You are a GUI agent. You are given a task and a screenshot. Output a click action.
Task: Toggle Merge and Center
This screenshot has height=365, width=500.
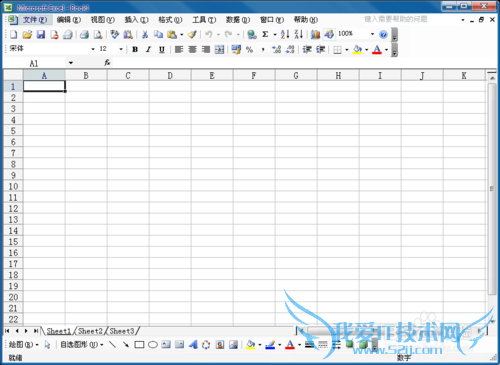click(219, 50)
